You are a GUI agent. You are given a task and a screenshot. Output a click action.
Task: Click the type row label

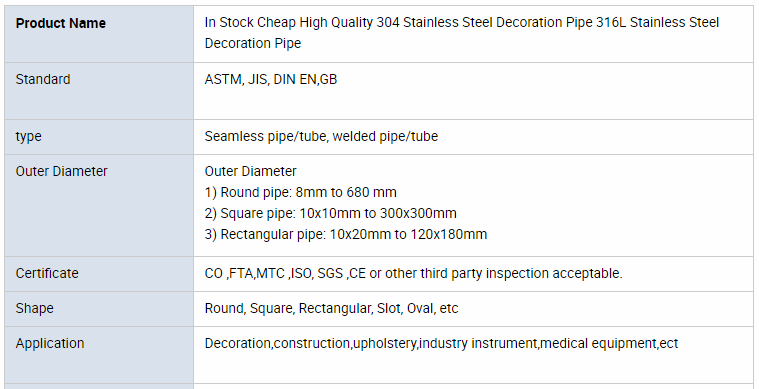click(28, 136)
